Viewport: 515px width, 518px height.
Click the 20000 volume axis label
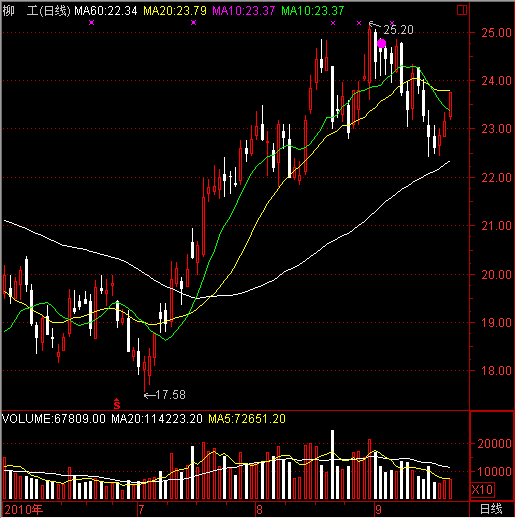coord(494,444)
